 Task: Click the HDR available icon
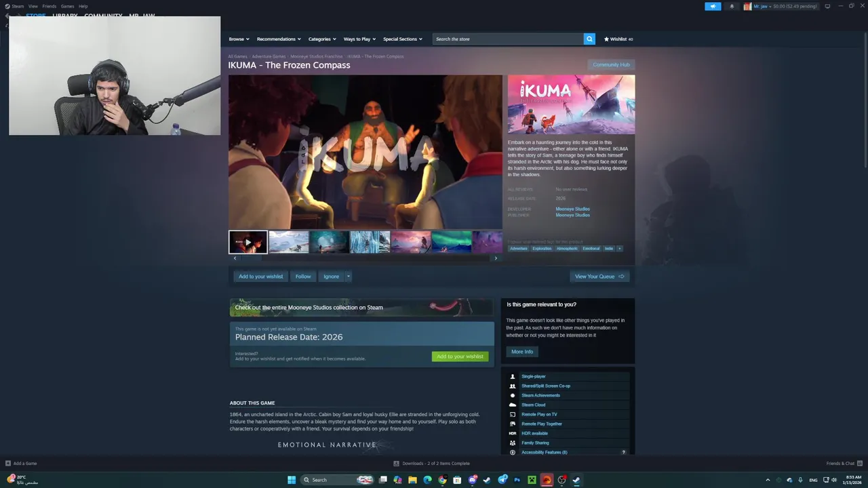click(513, 433)
